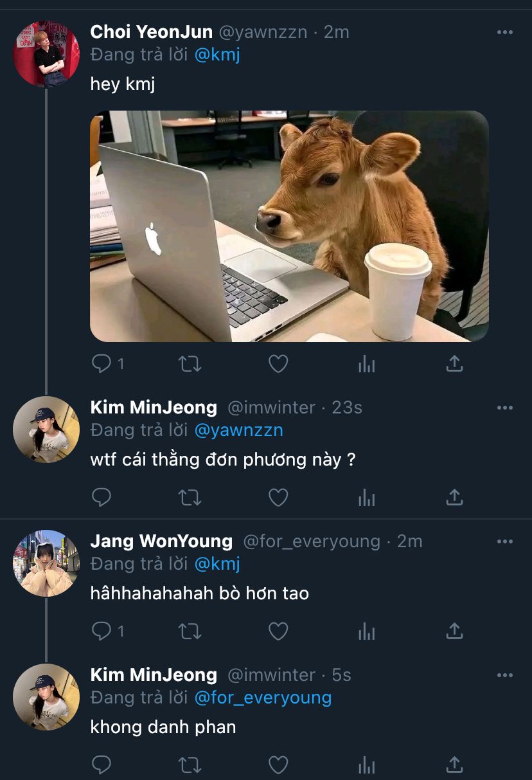Open more options on Jang WonYoung's tweet

point(505,541)
